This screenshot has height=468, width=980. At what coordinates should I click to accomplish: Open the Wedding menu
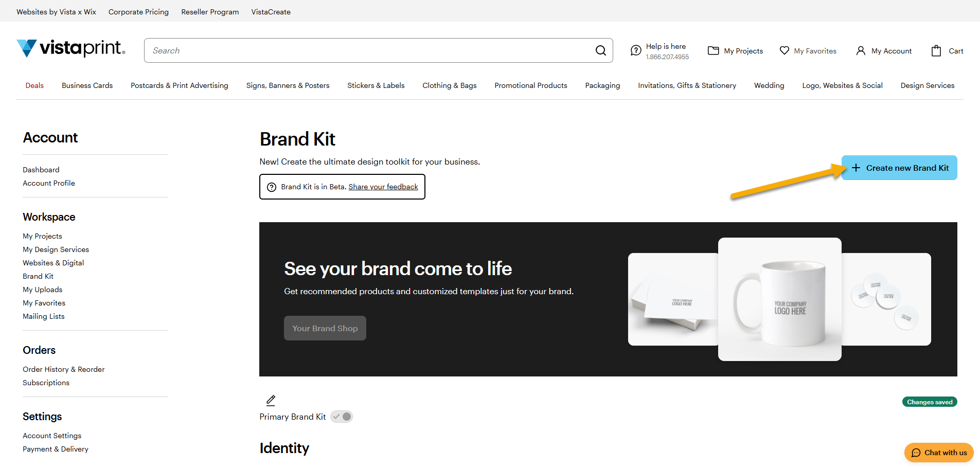769,85
